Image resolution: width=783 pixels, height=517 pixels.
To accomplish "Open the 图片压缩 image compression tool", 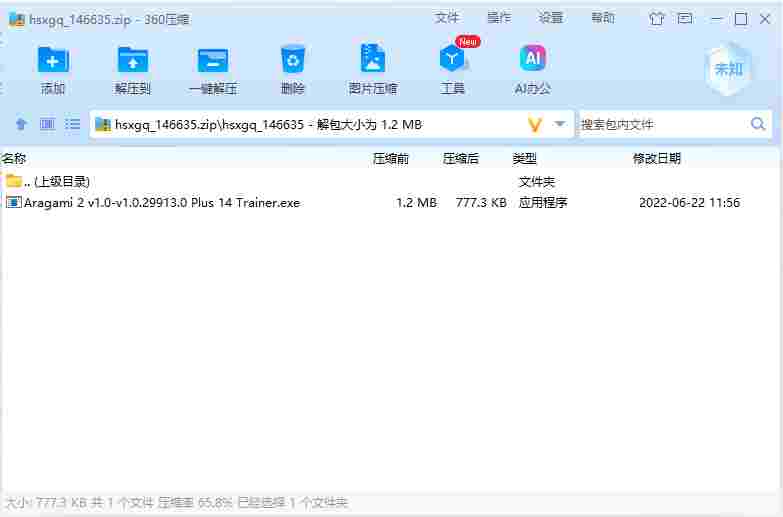I will click(x=373, y=59).
